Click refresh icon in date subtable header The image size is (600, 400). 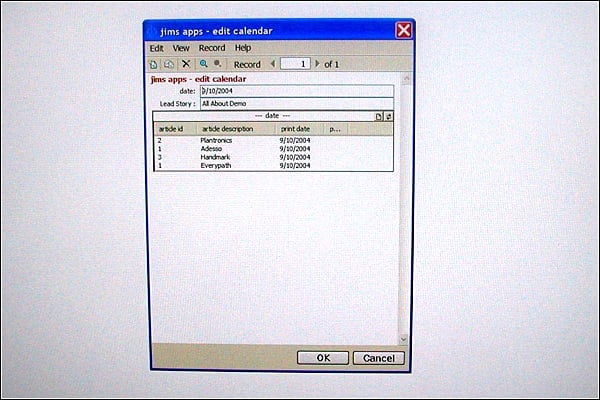click(388, 117)
